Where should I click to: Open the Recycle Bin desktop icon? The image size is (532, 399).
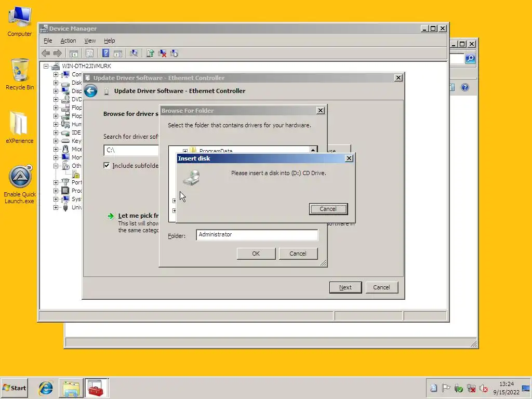click(x=20, y=75)
